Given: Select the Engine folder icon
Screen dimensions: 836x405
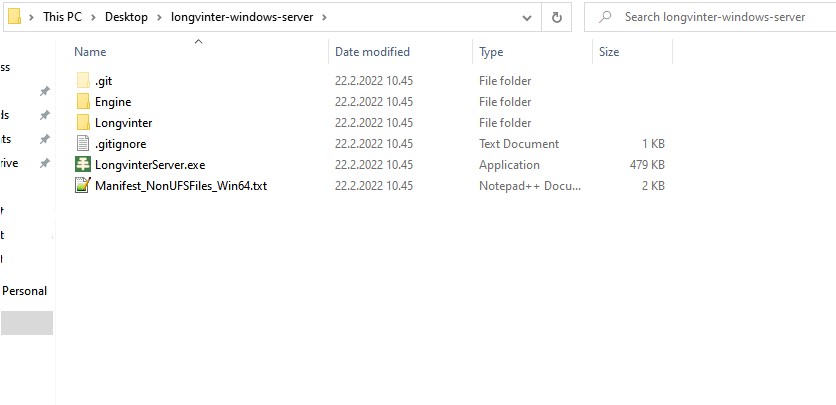Looking at the screenshot, I should pos(83,102).
